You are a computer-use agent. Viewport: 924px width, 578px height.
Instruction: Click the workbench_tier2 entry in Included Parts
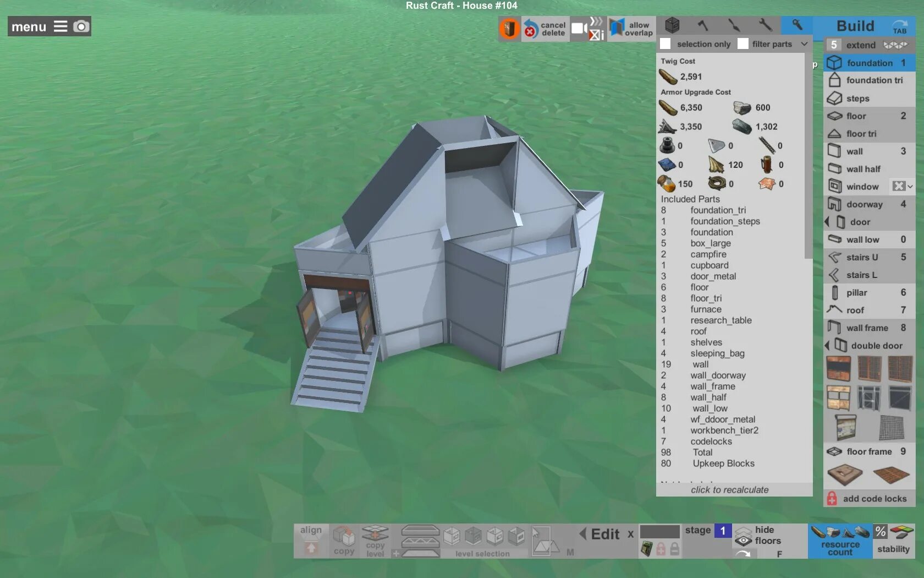(x=724, y=430)
